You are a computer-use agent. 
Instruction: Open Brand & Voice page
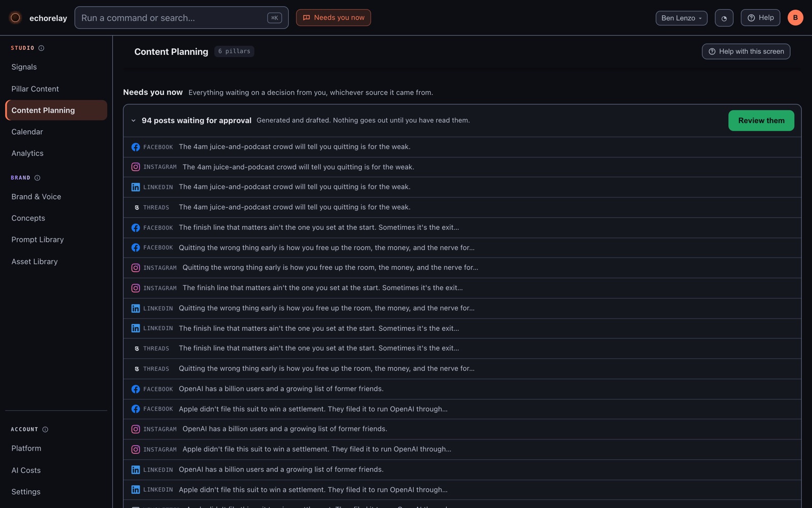click(x=56, y=197)
